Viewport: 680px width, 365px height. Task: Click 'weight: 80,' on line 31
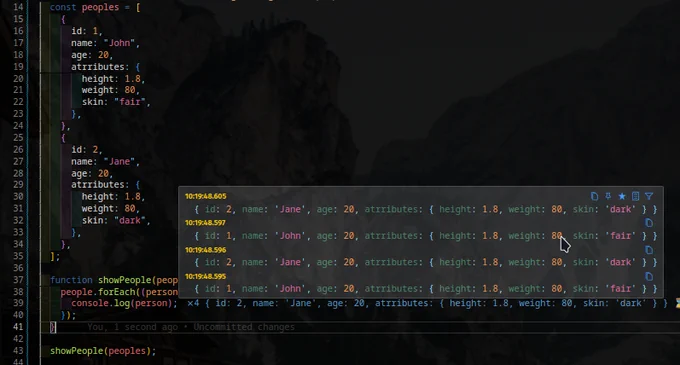click(x=111, y=209)
